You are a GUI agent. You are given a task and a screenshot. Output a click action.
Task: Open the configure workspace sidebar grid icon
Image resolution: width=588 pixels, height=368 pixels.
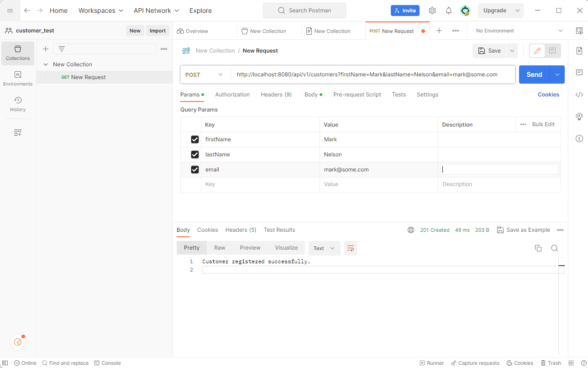18,133
